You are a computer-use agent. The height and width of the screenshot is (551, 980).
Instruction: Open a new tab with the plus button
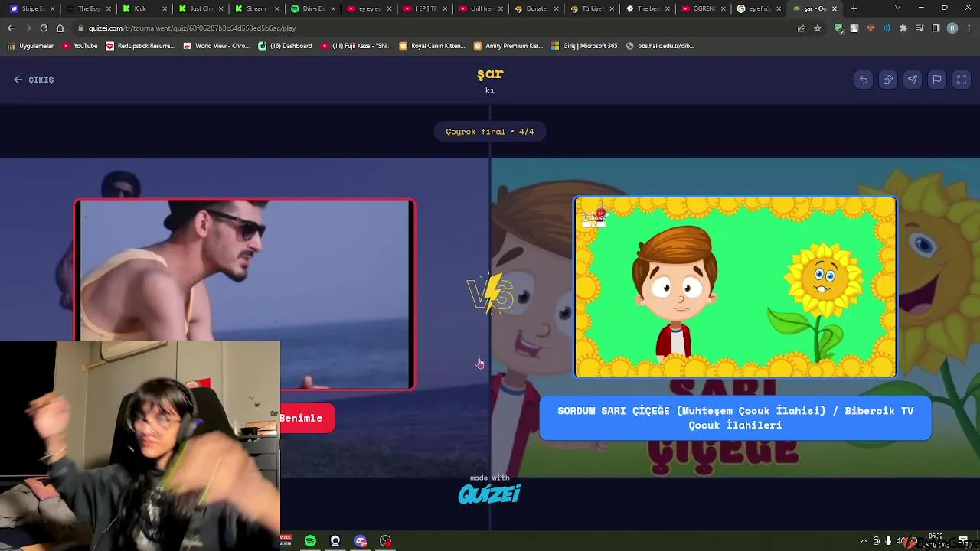854,8
